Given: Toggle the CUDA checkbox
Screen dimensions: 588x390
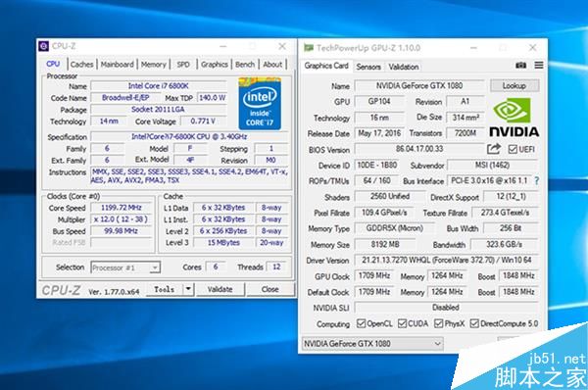Looking at the screenshot, I should 402,323.
